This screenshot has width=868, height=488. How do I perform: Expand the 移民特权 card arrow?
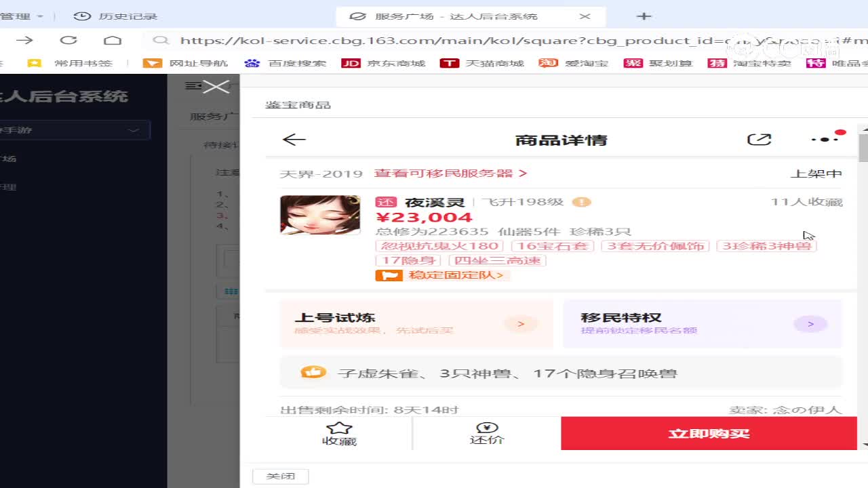[810, 324]
